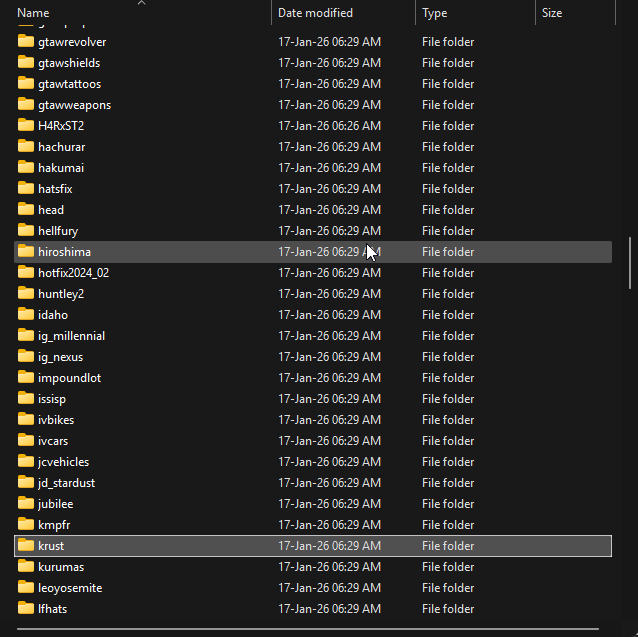
Task: Select the krust folder name
Action: (51, 546)
